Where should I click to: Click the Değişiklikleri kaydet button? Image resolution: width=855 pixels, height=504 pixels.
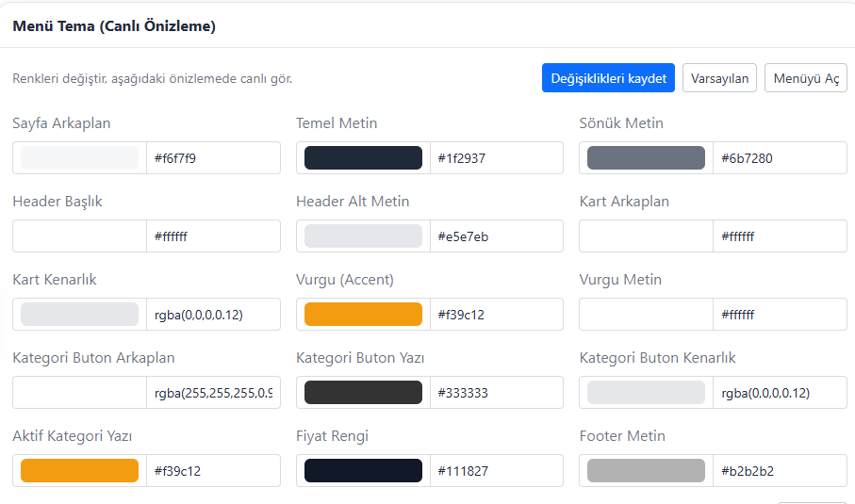click(x=609, y=78)
